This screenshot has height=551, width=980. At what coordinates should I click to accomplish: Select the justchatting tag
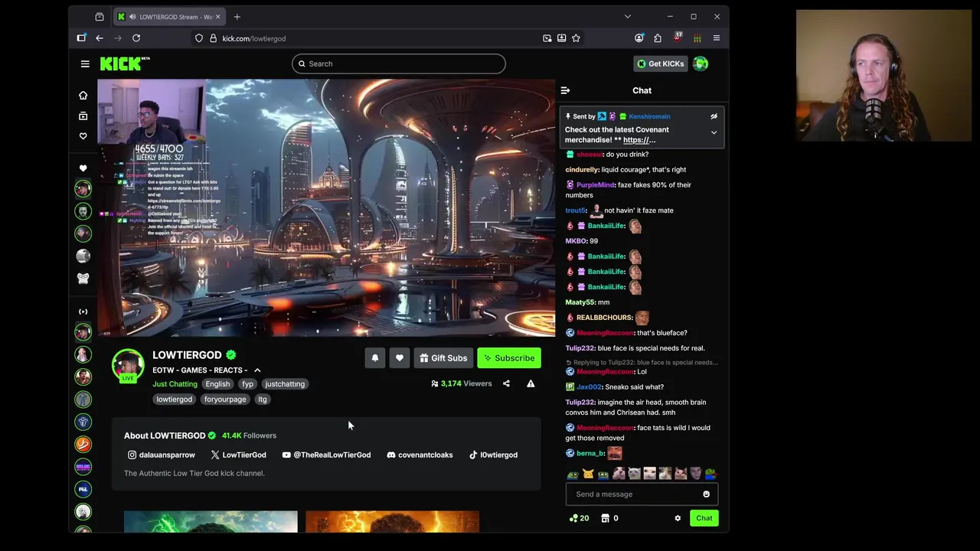click(285, 384)
